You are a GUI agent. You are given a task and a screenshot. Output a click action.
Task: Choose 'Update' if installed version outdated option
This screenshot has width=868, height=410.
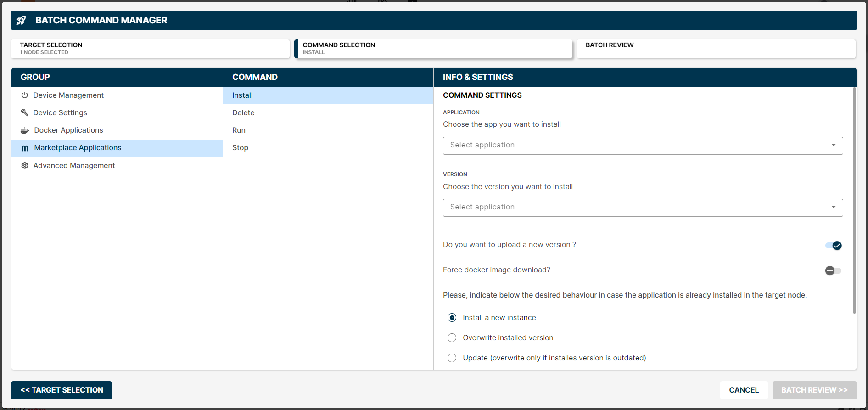452,358
